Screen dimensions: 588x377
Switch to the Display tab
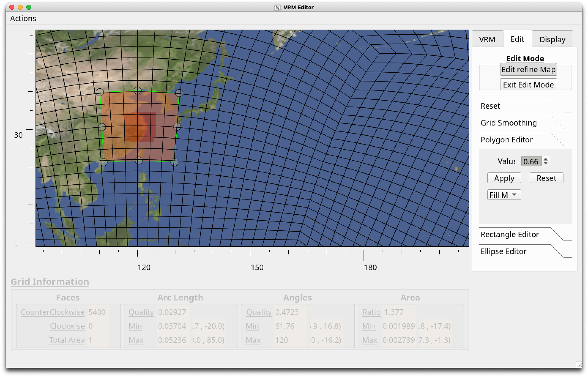click(x=552, y=40)
